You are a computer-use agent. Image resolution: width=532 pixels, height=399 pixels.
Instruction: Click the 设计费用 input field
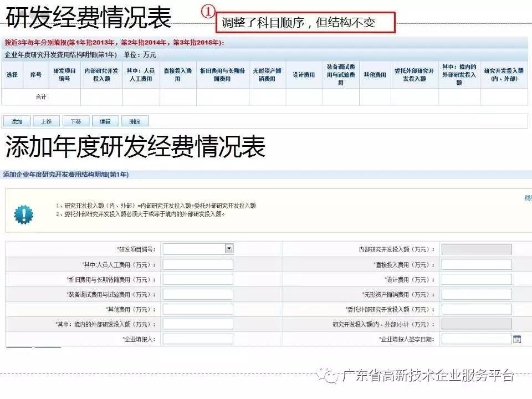476,279
